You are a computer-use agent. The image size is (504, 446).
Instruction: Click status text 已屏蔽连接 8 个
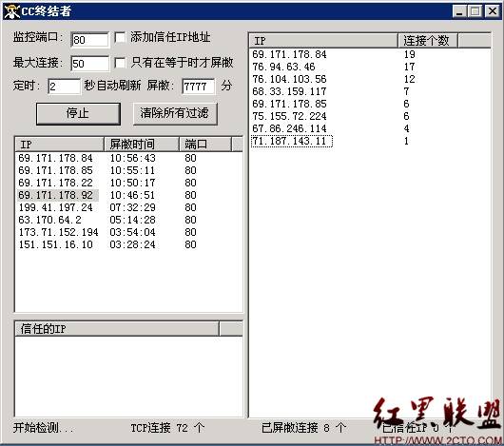303,428
